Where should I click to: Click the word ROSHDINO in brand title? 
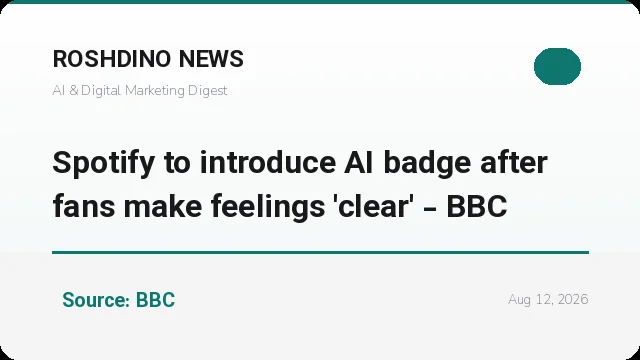tap(111, 59)
